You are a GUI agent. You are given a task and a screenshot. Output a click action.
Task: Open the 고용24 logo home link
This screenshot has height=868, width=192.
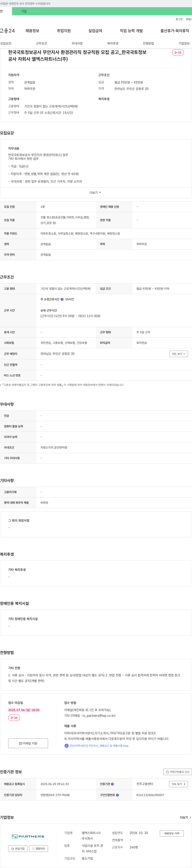coord(7,31)
